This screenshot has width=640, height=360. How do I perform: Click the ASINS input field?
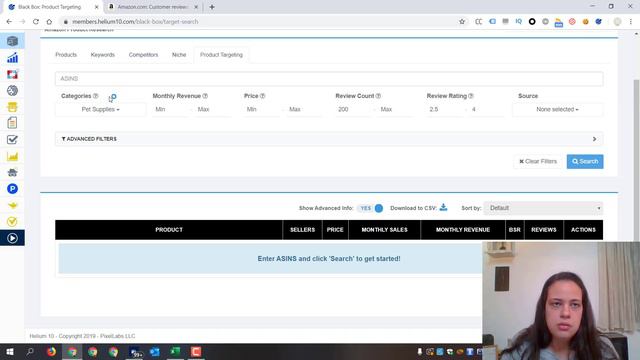[x=329, y=78]
